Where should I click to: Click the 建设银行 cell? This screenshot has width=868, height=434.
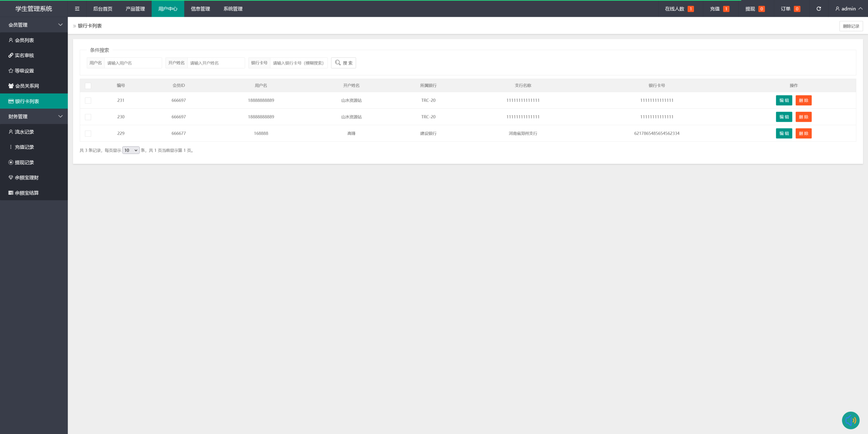click(x=428, y=133)
